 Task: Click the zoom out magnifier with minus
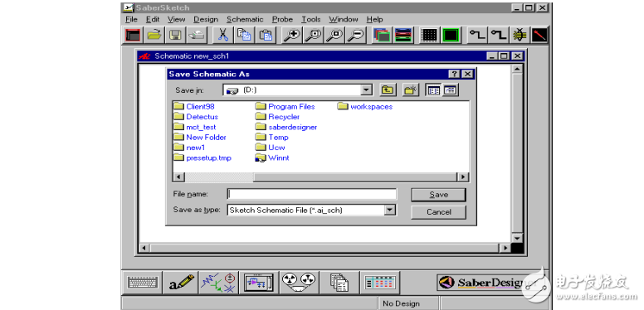point(356,36)
